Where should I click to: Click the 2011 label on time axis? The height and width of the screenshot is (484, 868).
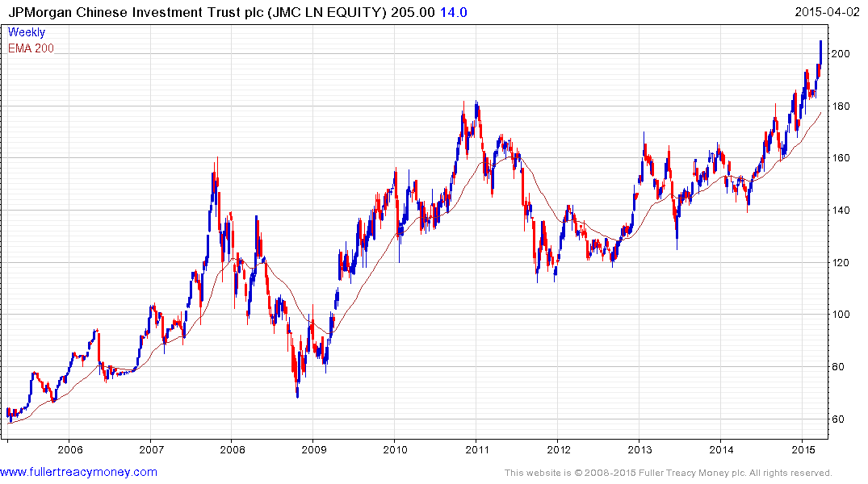click(x=477, y=449)
